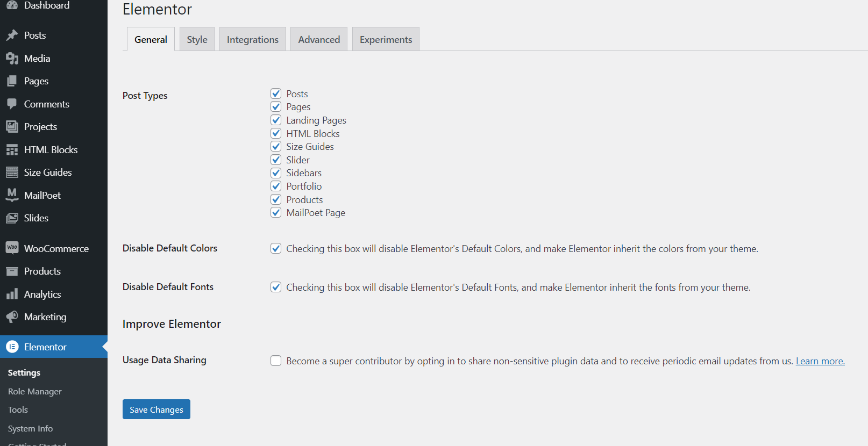Image resolution: width=868 pixels, height=446 pixels.
Task: Open the Advanced tab
Action: tap(319, 39)
